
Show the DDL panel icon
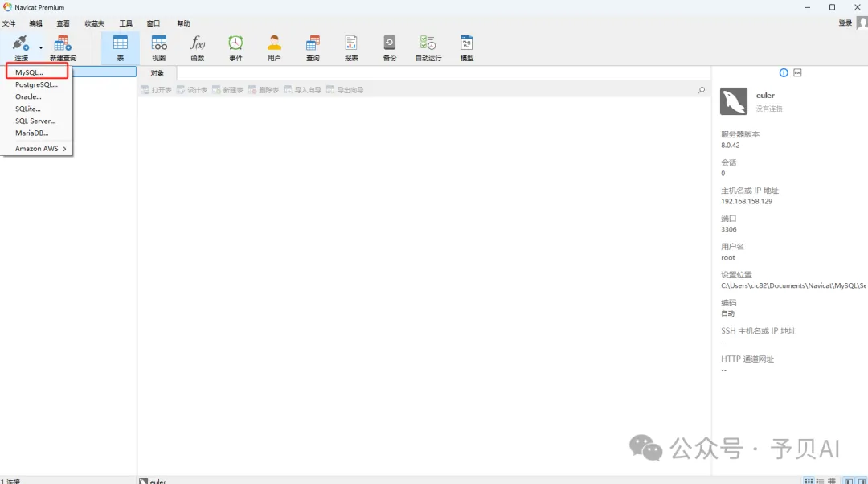pos(797,72)
